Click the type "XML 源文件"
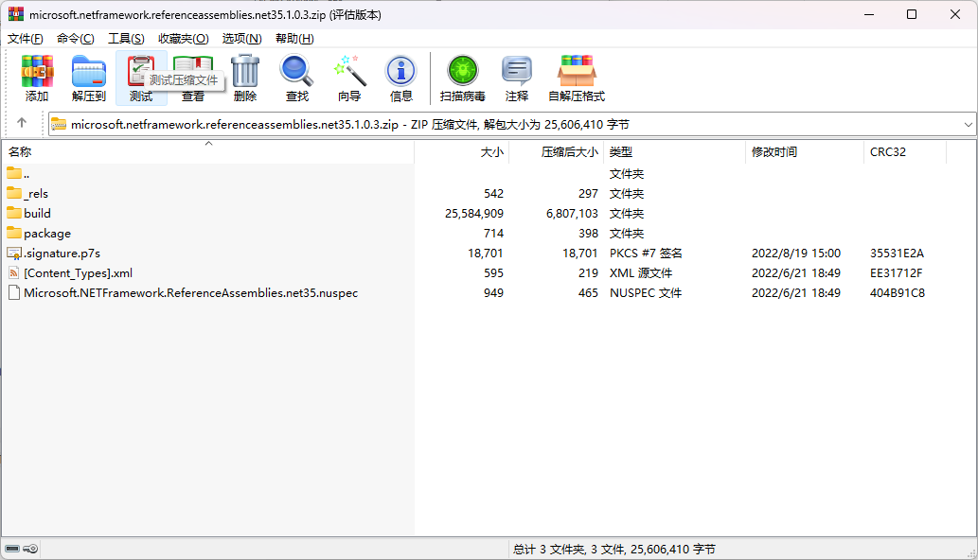 point(641,273)
